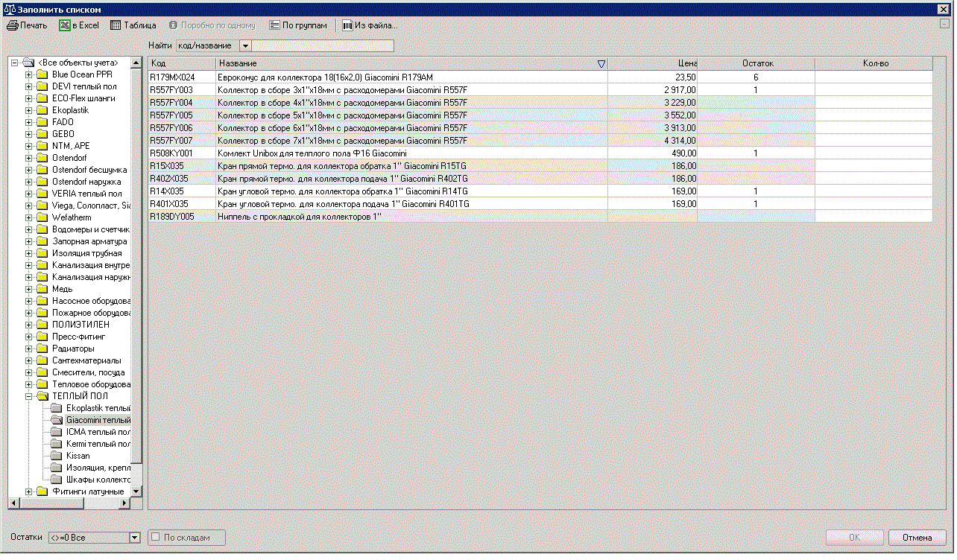957x560 pixels.
Task: Expand the Изоляция трубная folder node
Action: (x=29, y=253)
